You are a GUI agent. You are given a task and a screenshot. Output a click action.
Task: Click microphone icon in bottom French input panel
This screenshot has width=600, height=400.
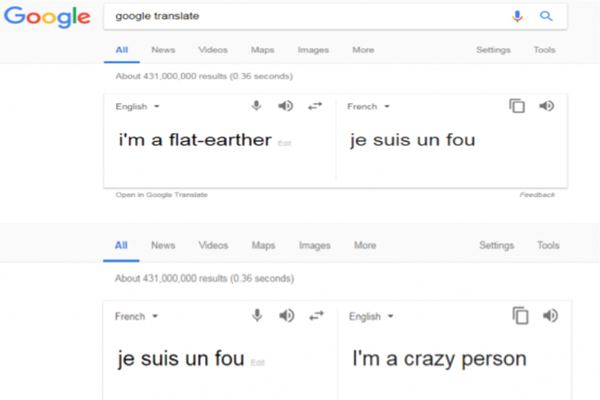pyautogui.click(x=257, y=316)
